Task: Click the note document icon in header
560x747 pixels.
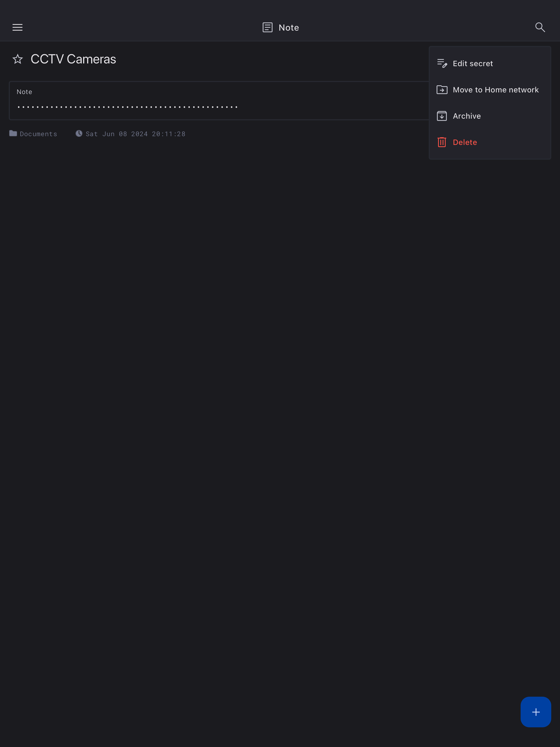Action: pyautogui.click(x=267, y=27)
